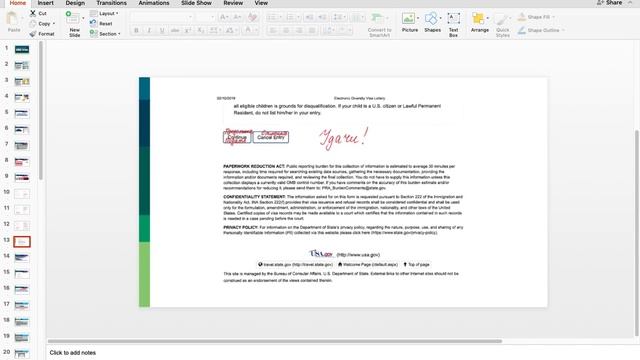640x360 pixels.
Task: Click the Top of page link
Action: (x=416, y=264)
